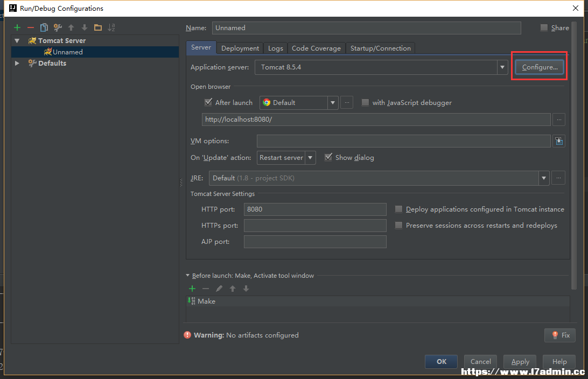The height and width of the screenshot is (379, 588).
Task: Open the JRE dropdown
Action: point(544,178)
